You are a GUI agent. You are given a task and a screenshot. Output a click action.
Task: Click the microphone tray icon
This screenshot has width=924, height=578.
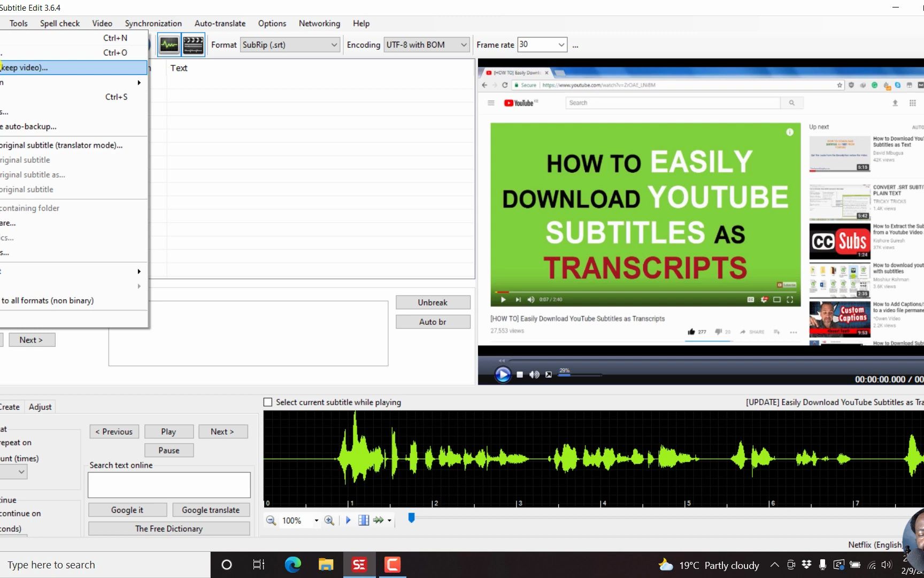(x=822, y=565)
